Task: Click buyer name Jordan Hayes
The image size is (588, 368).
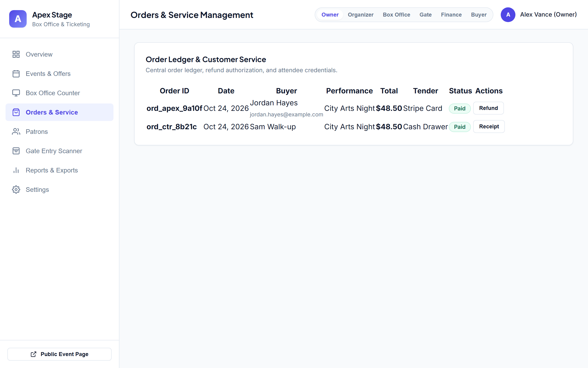Action: [x=274, y=103]
